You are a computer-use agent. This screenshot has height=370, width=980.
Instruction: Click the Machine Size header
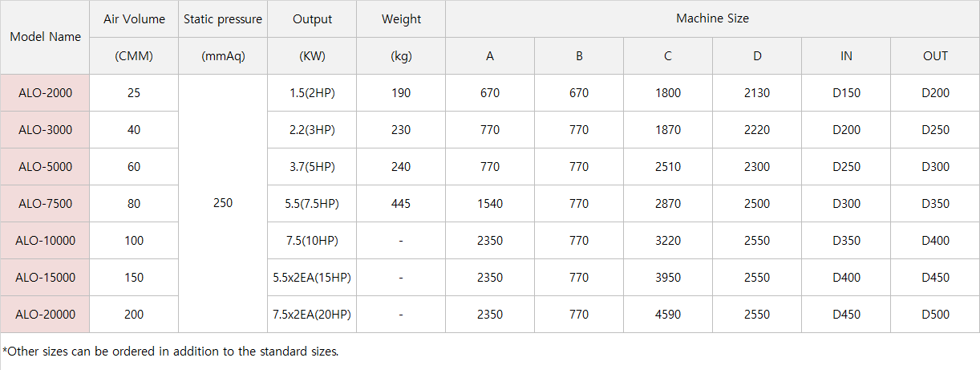click(713, 18)
